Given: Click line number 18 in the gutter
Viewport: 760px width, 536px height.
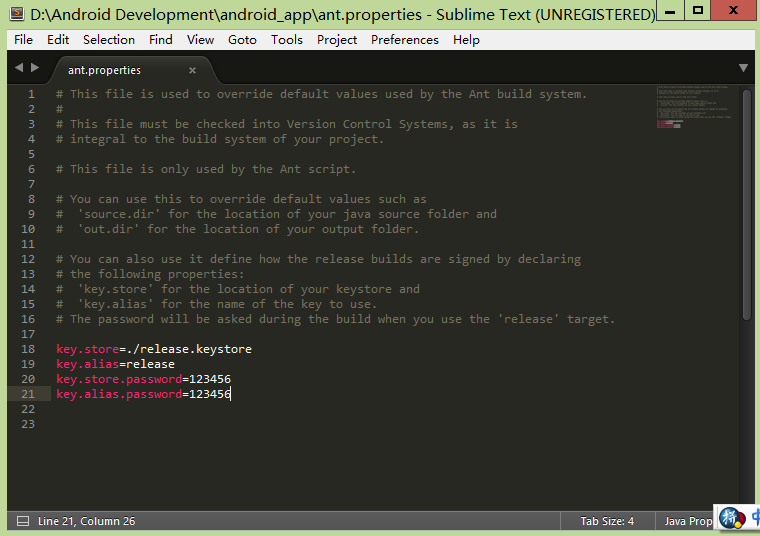Looking at the screenshot, I should (28, 349).
